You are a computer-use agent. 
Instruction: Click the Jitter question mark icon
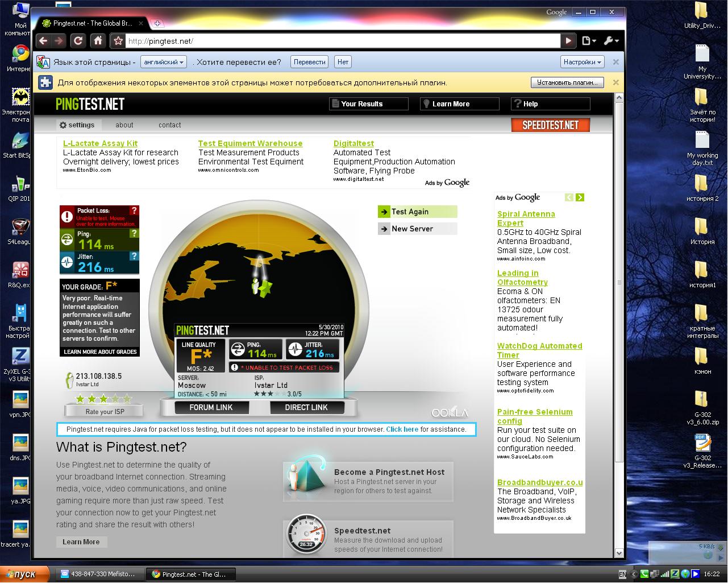tap(134, 256)
